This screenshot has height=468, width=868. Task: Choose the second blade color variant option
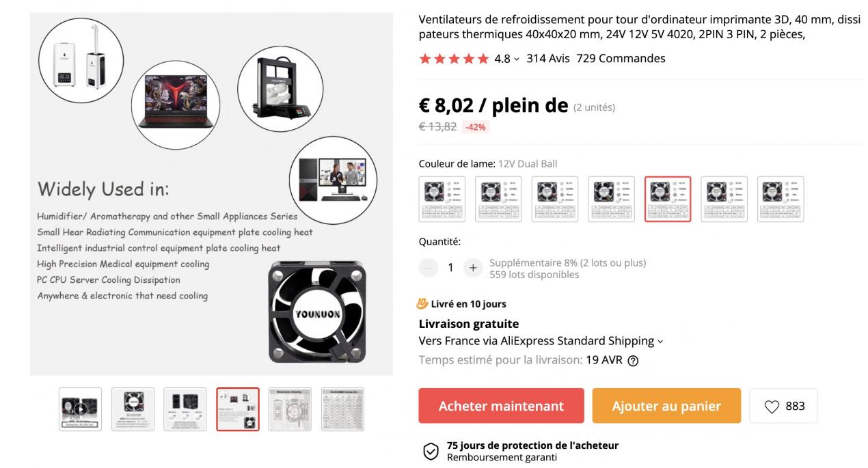498,199
